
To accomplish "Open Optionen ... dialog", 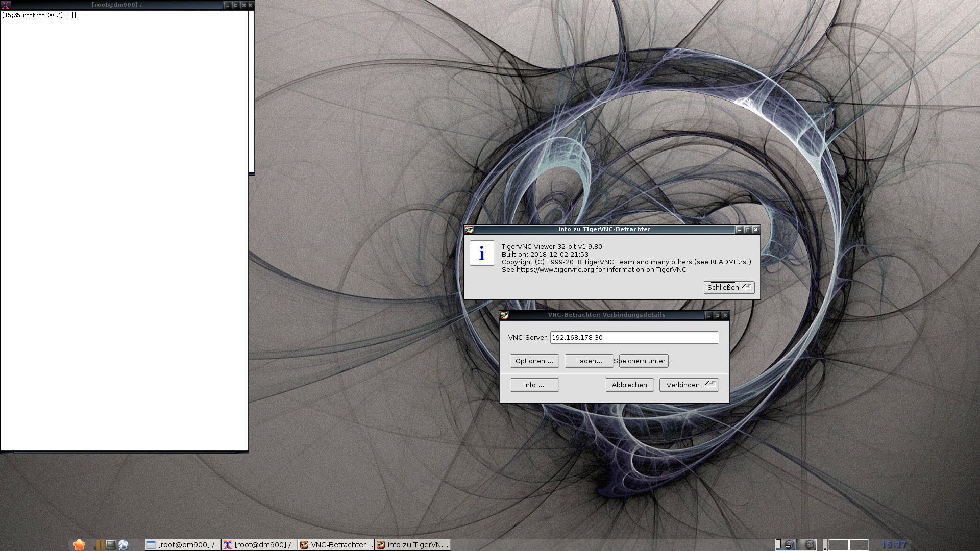I will point(534,361).
